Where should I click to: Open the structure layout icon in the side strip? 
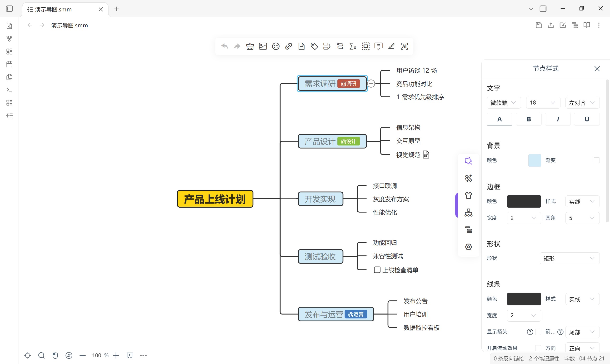coord(468,212)
